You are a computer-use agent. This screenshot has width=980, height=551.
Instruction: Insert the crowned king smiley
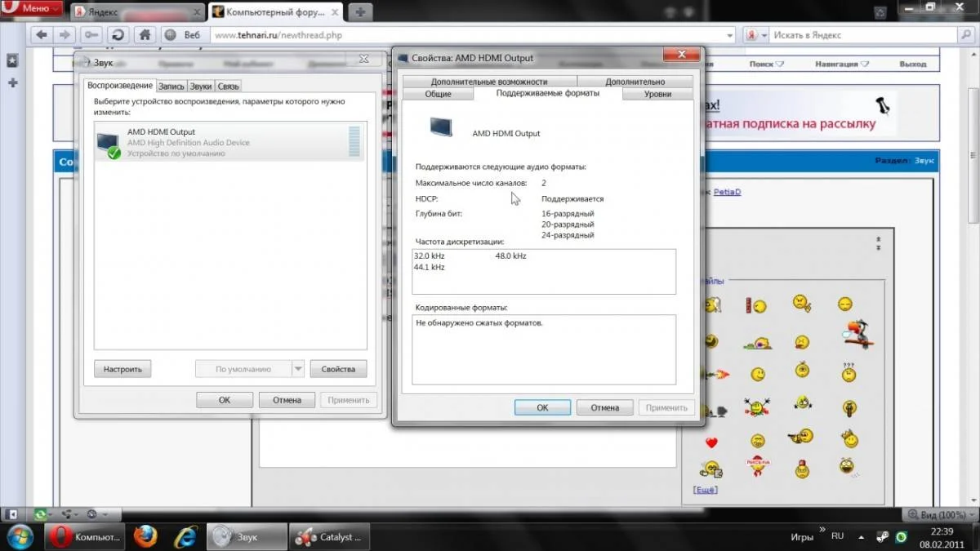(850, 438)
